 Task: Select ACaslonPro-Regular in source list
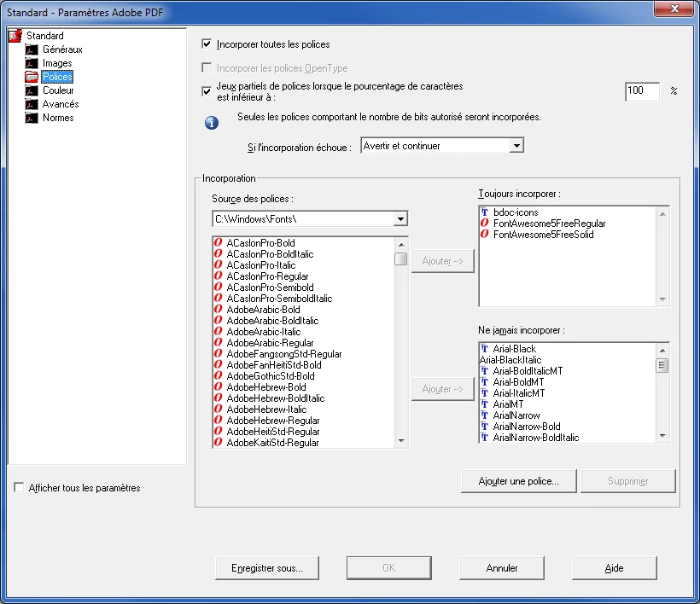(267, 276)
